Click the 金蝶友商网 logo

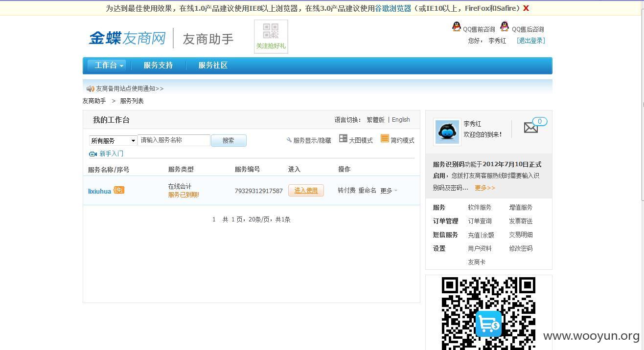point(127,38)
